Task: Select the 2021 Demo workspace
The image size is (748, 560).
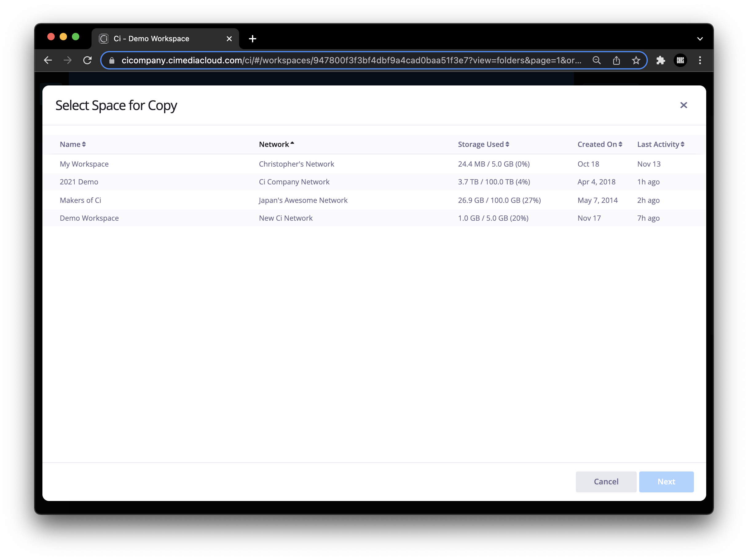Action: [374, 182]
